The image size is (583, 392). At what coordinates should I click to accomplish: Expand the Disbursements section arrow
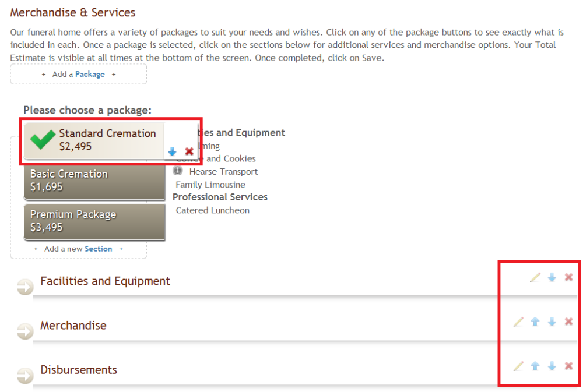(25, 375)
